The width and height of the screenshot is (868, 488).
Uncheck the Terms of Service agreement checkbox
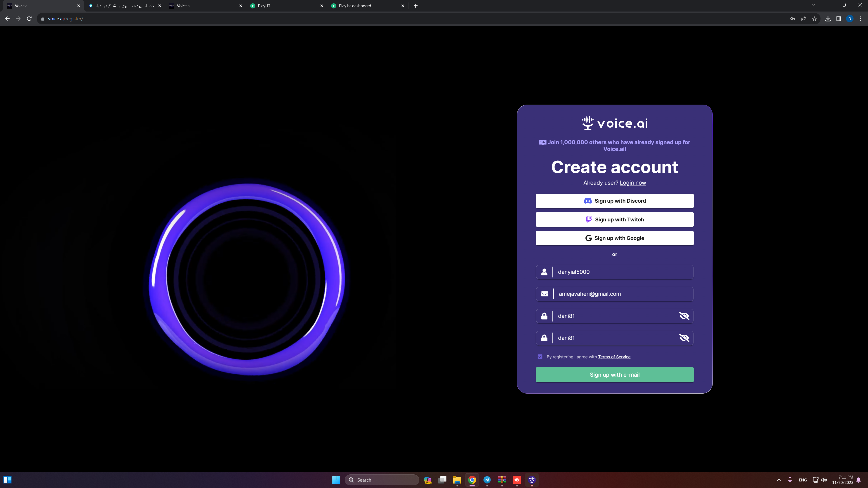(x=540, y=357)
